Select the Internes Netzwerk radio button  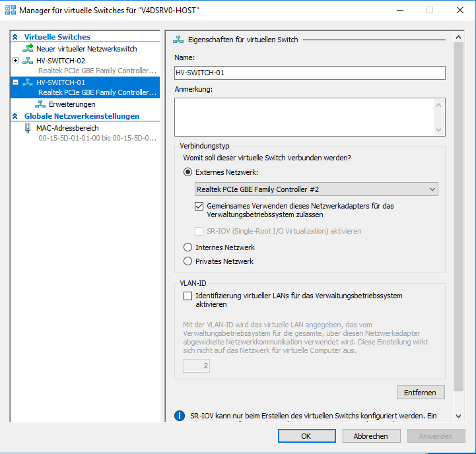click(188, 247)
